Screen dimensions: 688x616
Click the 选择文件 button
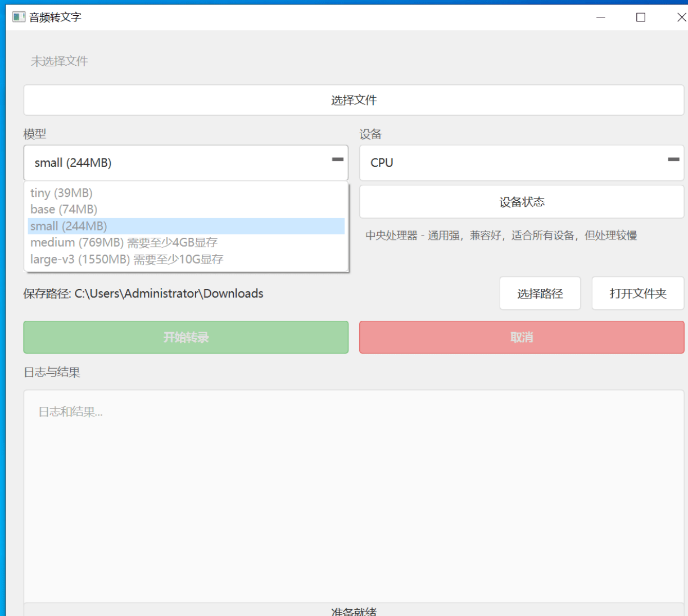tap(354, 100)
